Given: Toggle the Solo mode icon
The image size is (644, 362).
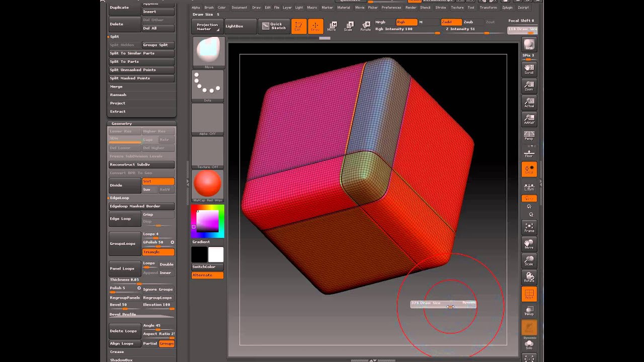Looking at the screenshot, I should point(529,345).
